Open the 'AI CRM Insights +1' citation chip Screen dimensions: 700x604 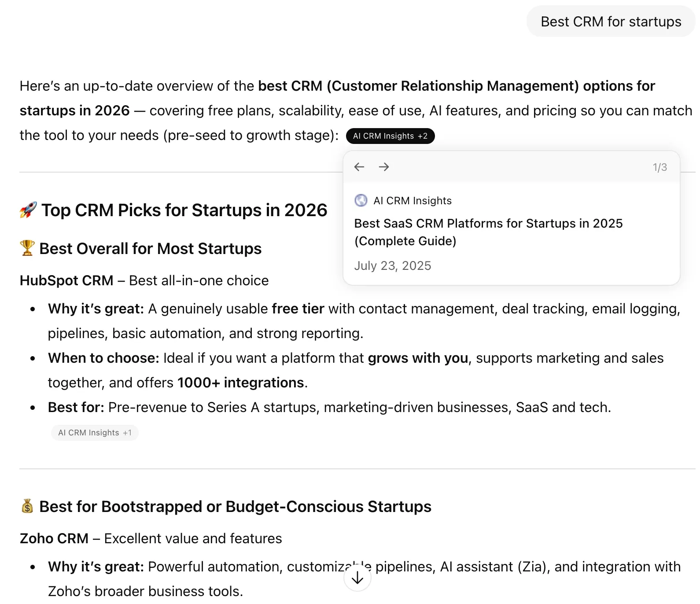[95, 433]
